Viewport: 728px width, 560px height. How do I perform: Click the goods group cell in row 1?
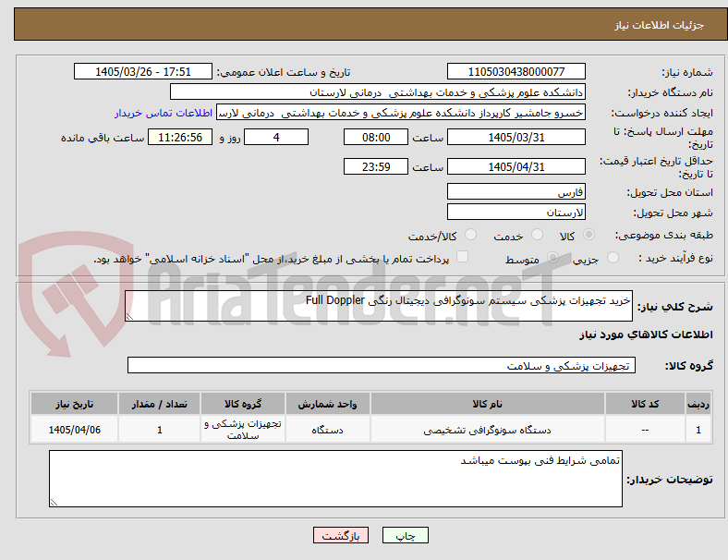coord(243,430)
